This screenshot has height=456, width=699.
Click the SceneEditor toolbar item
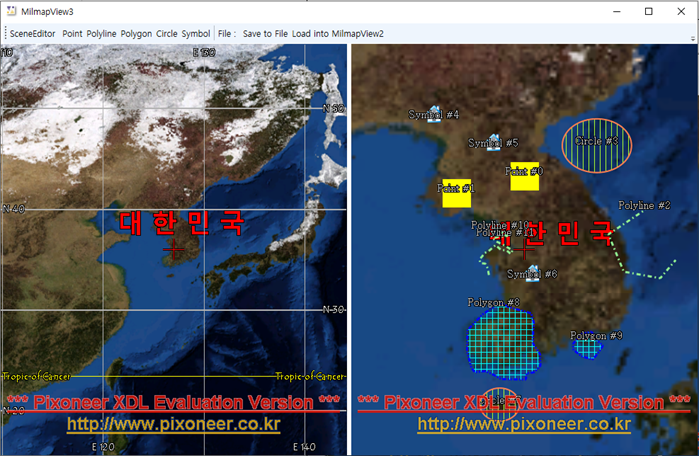pos(33,34)
